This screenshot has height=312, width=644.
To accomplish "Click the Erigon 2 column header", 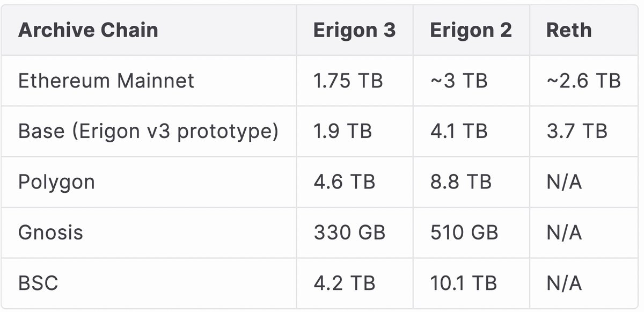I will pyautogui.click(x=471, y=30).
